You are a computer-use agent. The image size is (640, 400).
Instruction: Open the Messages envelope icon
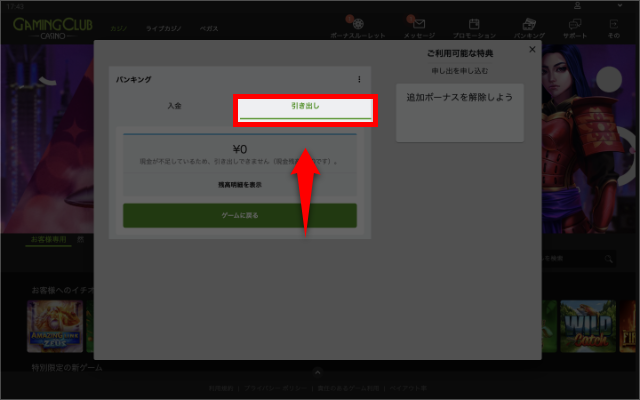(419, 24)
